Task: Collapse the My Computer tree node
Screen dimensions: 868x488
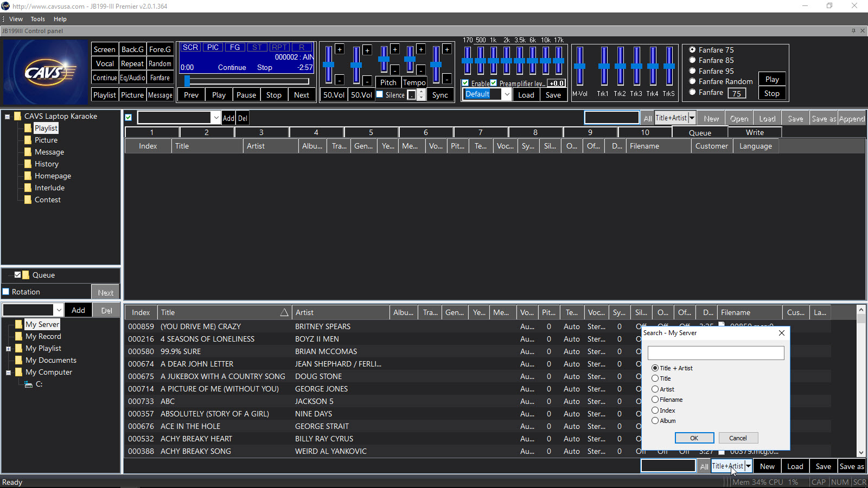Action: point(9,373)
